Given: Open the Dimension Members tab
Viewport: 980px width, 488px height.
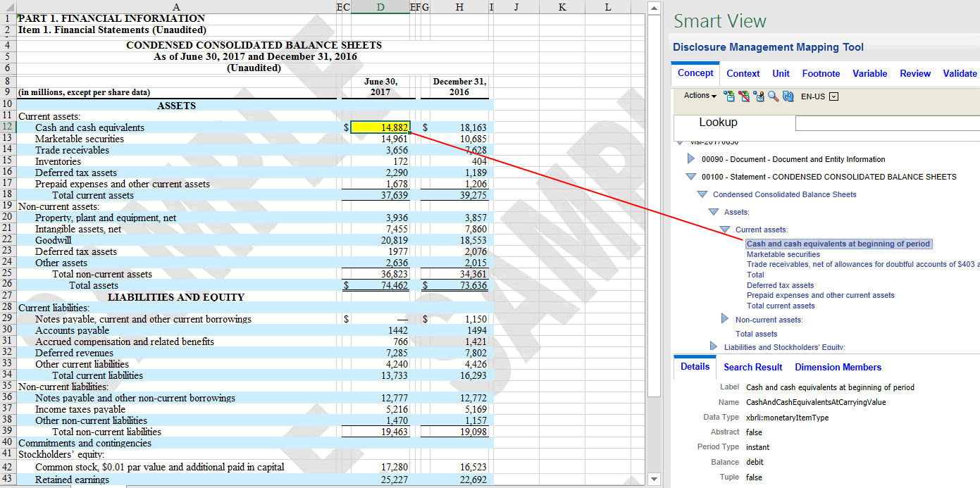Looking at the screenshot, I should (x=838, y=367).
